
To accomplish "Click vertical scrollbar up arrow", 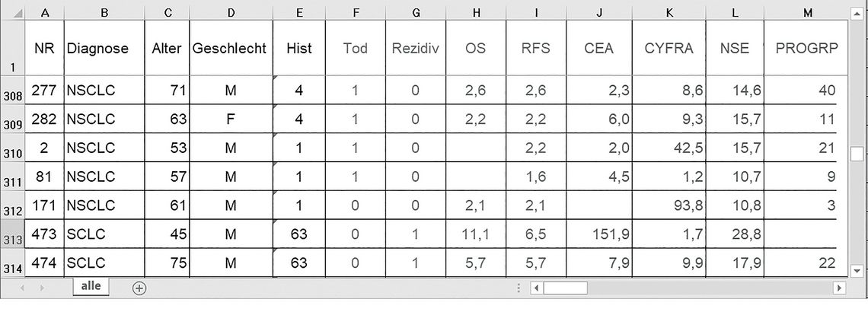I will pyautogui.click(x=857, y=13).
